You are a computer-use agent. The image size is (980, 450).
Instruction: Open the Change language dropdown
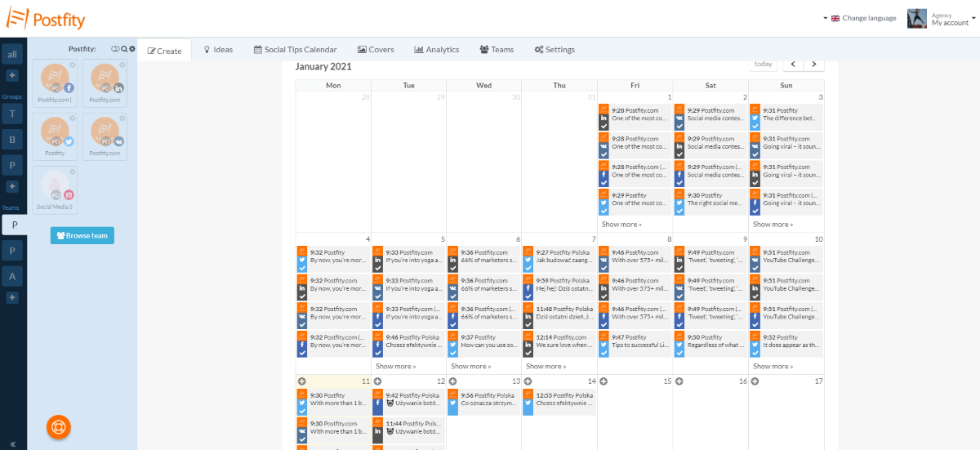860,18
